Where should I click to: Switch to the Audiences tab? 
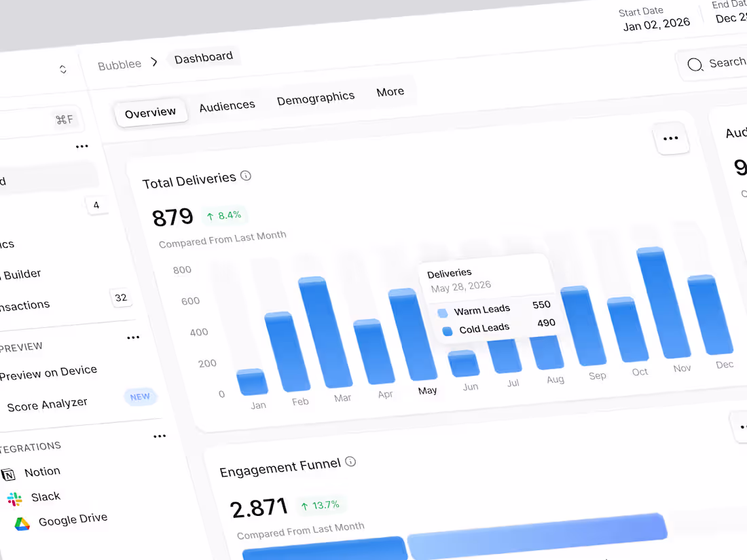[x=227, y=105]
